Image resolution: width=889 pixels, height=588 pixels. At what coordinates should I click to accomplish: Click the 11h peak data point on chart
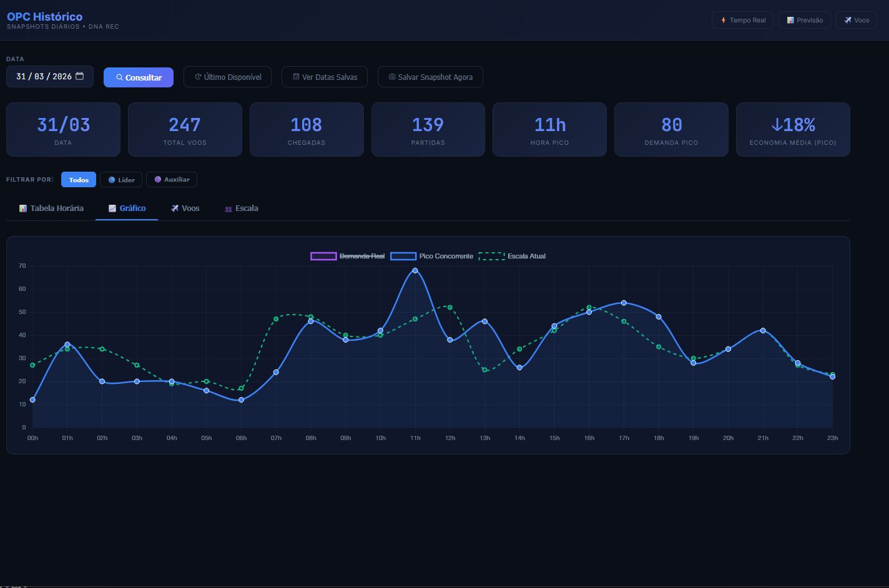click(415, 270)
